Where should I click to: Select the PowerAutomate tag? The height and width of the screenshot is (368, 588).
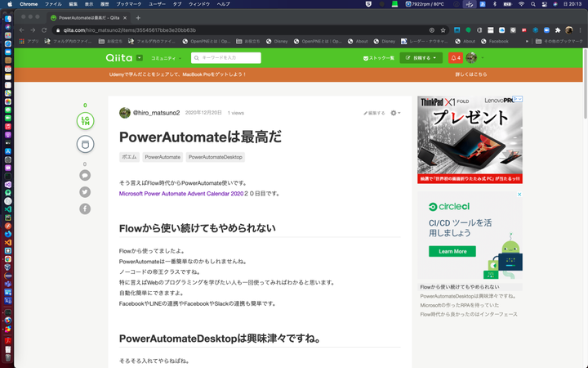pyautogui.click(x=163, y=157)
